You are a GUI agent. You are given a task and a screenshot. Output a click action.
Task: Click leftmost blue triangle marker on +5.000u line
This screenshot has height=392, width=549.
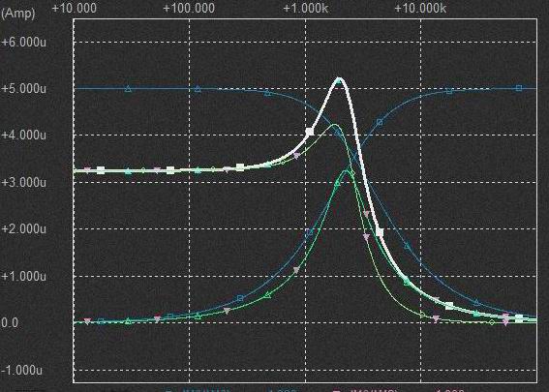click(x=128, y=89)
